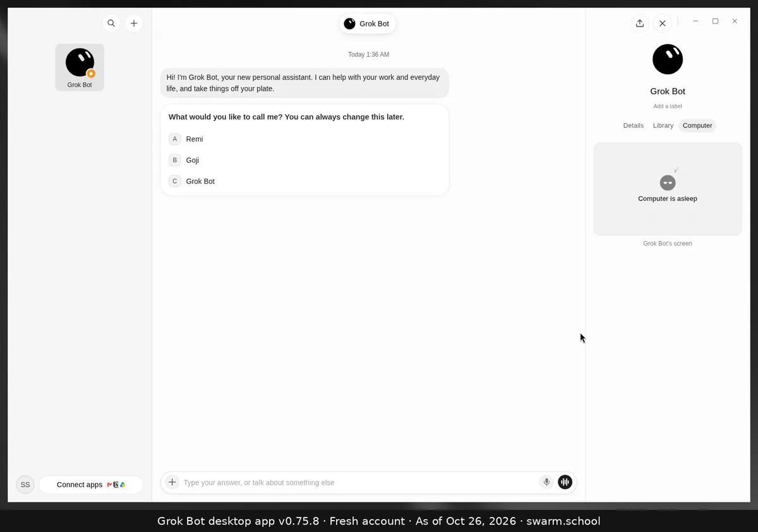Select the Computer tab
Image resolution: width=758 pixels, height=532 pixels.
pyautogui.click(x=697, y=126)
